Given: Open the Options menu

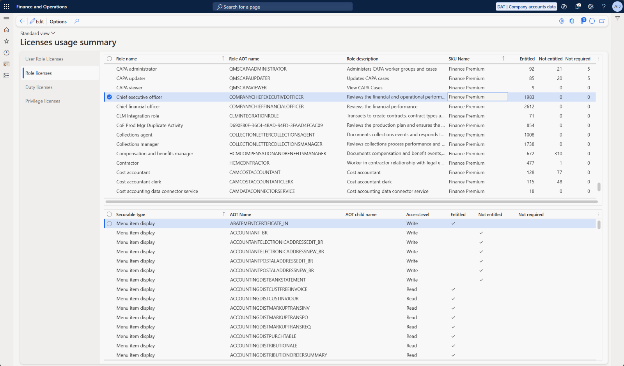Looking at the screenshot, I should pyautogui.click(x=58, y=21).
